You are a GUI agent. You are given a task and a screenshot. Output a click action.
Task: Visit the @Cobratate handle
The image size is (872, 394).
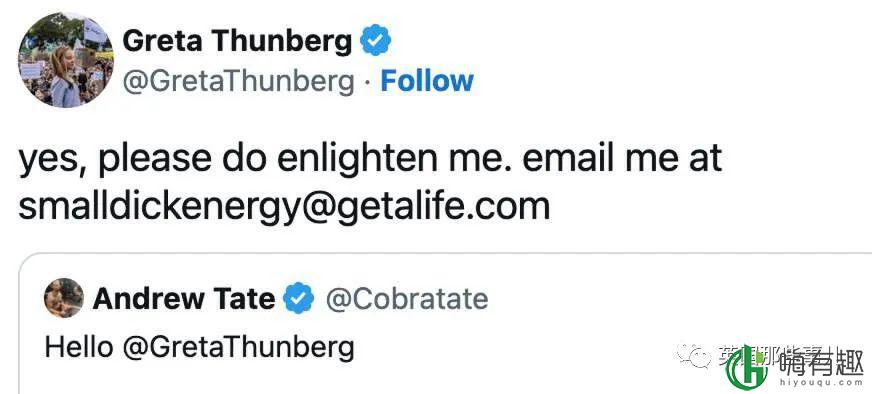click(407, 299)
